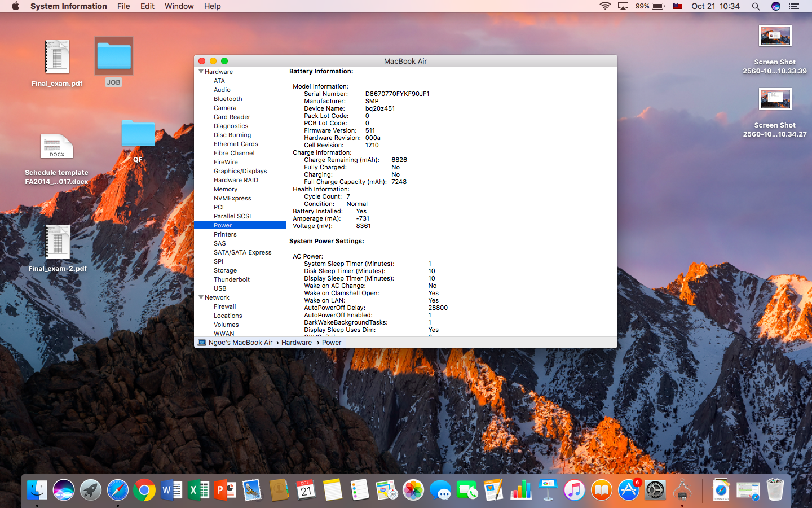Image resolution: width=812 pixels, height=508 pixels.
Task: Open Siri from the menu bar
Action: [776, 6]
